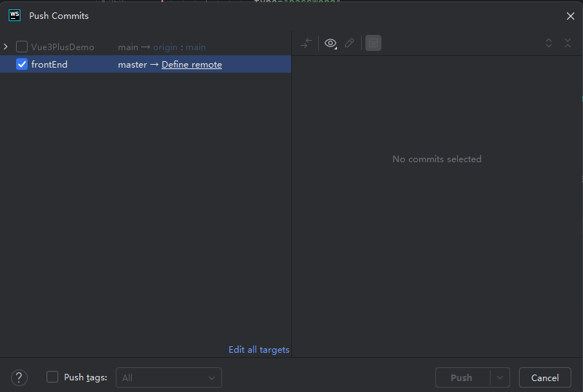The width and height of the screenshot is (583, 392).
Task: Click the master branch label
Action: [132, 65]
